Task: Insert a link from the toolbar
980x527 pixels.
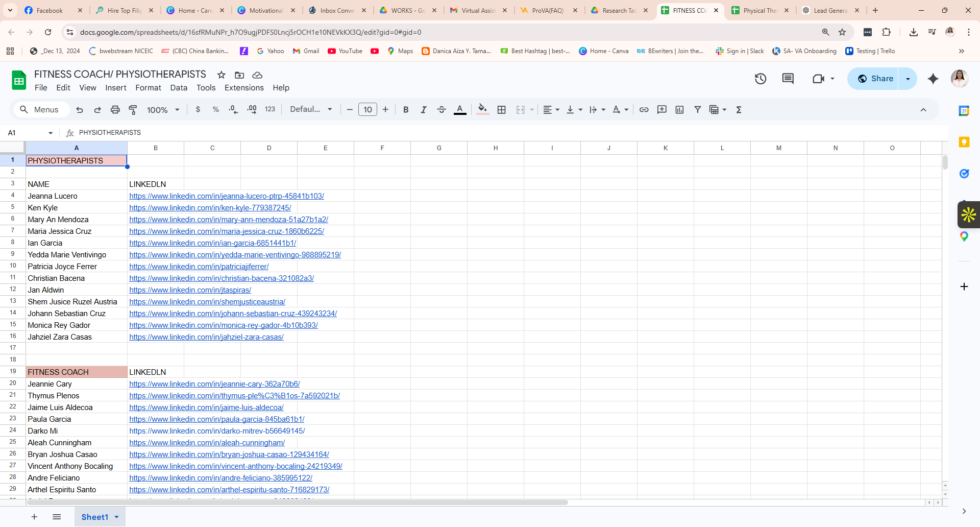Action: pos(644,110)
